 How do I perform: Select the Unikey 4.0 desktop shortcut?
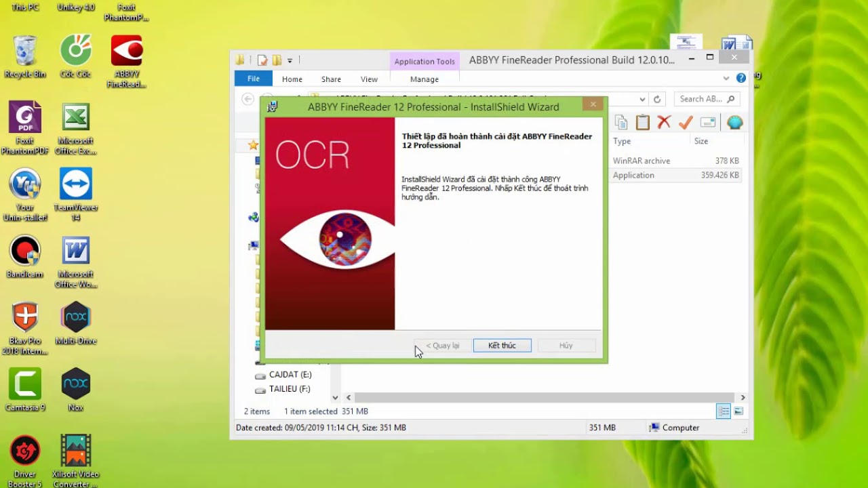click(76, 7)
